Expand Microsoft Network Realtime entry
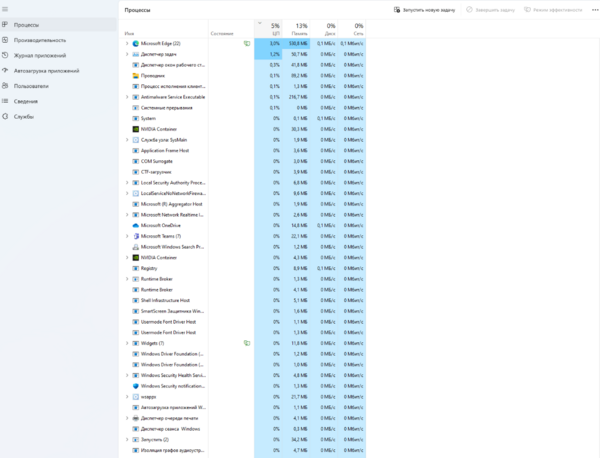This screenshot has height=458, width=600. [127, 215]
